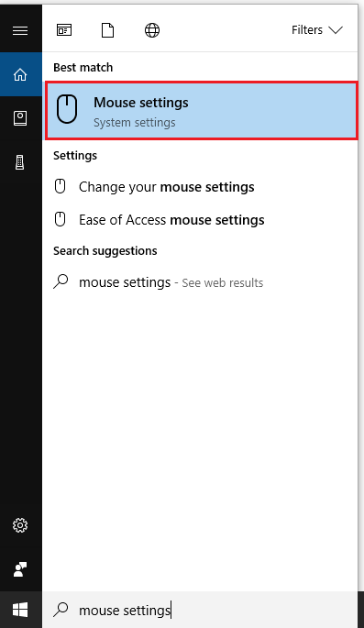Click the magnifier icon in search box
364x628 pixels.
coord(61,610)
